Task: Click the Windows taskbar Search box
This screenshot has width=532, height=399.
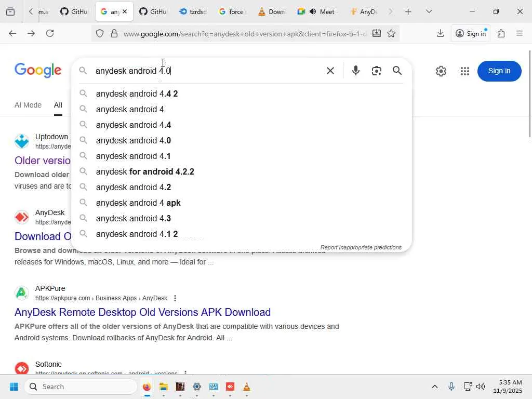Action: click(81, 387)
